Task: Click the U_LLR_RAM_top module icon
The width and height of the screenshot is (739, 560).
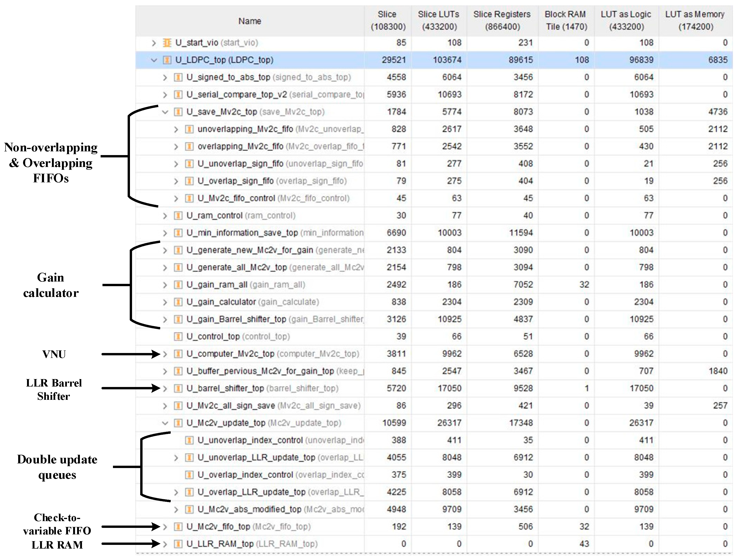Action: 178,544
